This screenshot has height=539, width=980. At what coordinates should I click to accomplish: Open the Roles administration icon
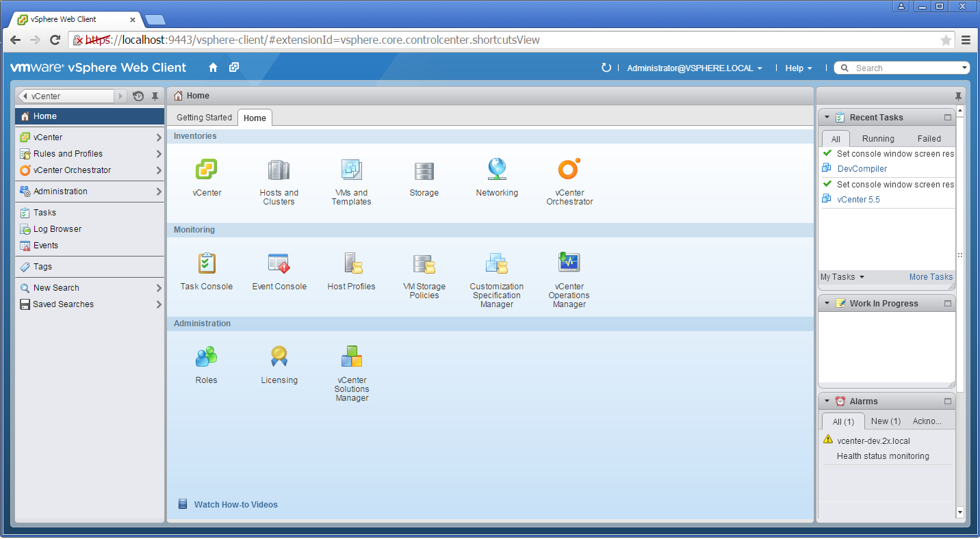click(x=207, y=356)
